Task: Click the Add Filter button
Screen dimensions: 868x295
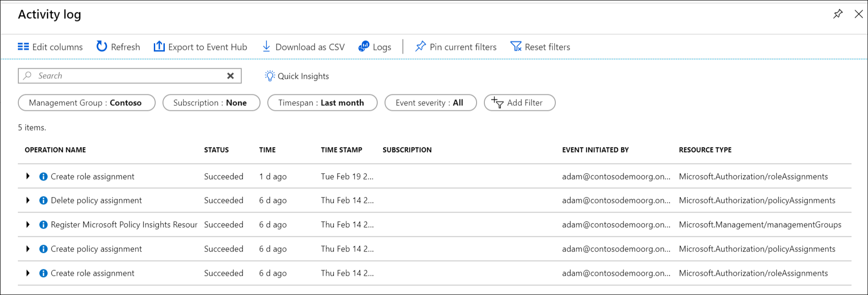Action: [519, 103]
